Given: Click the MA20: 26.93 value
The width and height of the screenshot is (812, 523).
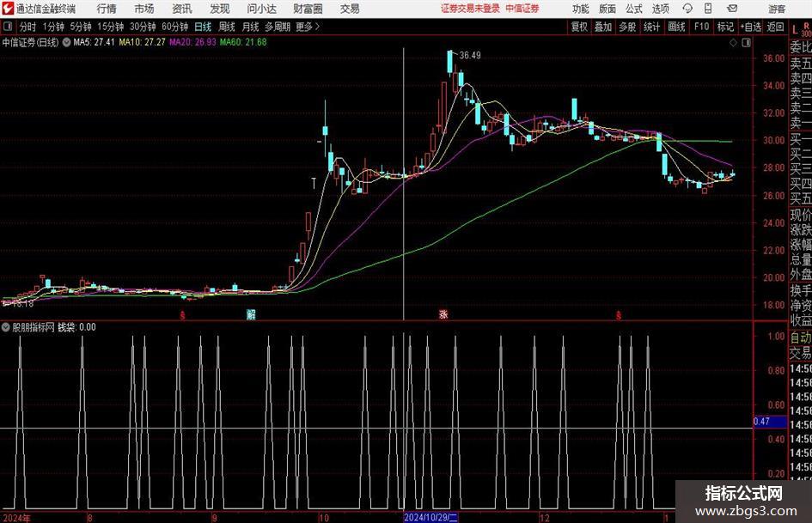Looking at the screenshot, I should [192, 42].
